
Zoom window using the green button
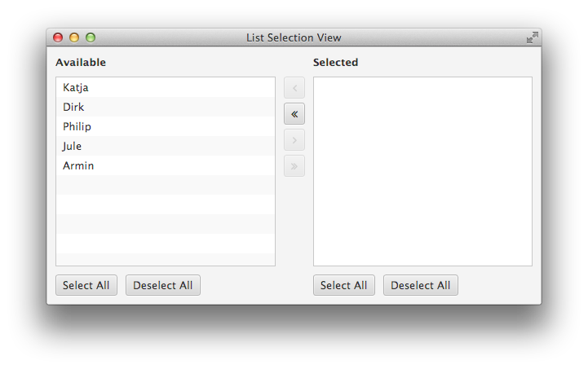[91, 37]
